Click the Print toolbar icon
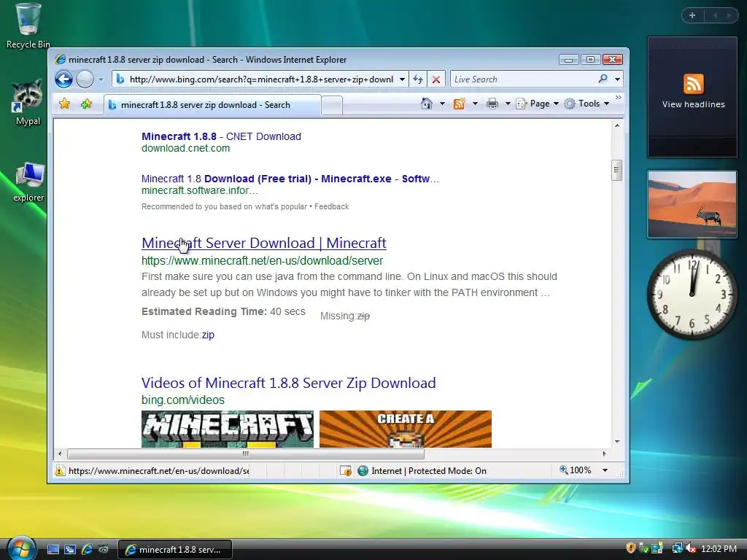Viewport: 747px width, 560px height. [x=492, y=104]
